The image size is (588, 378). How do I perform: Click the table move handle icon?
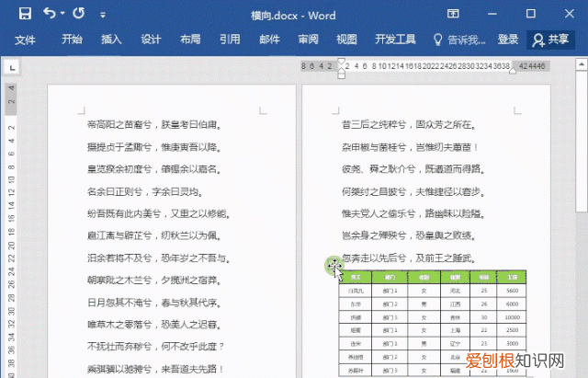click(333, 266)
